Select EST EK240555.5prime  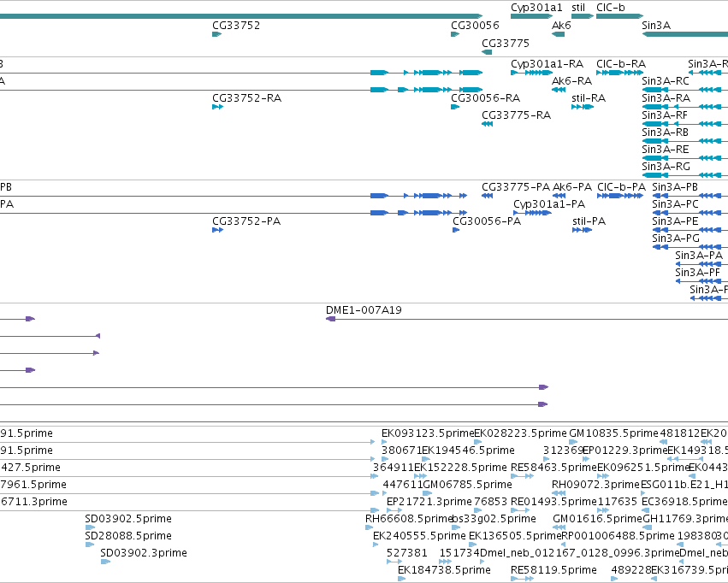coord(376,545)
